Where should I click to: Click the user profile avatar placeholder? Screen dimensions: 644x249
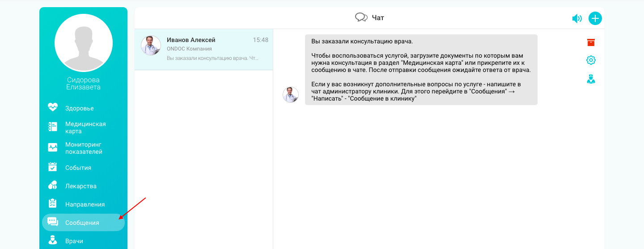(x=84, y=42)
